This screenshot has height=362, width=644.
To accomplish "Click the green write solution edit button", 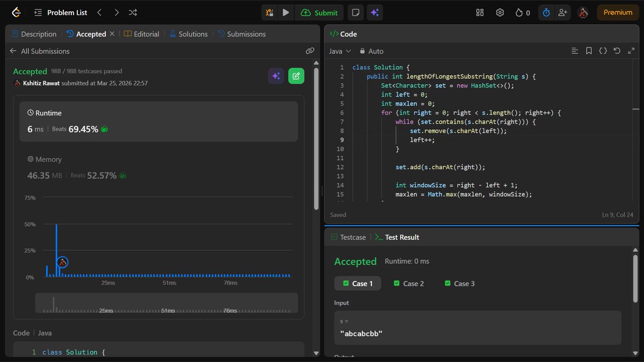I will tap(296, 76).
